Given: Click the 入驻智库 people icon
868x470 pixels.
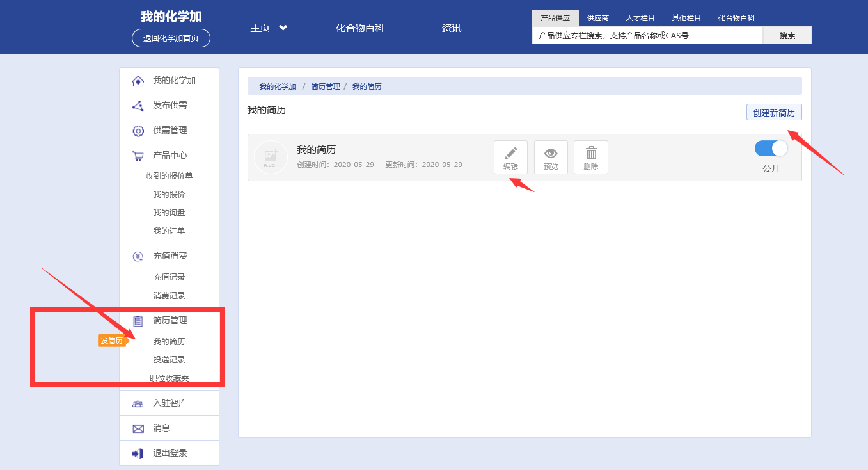Looking at the screenshot, I should coord(138,403).
